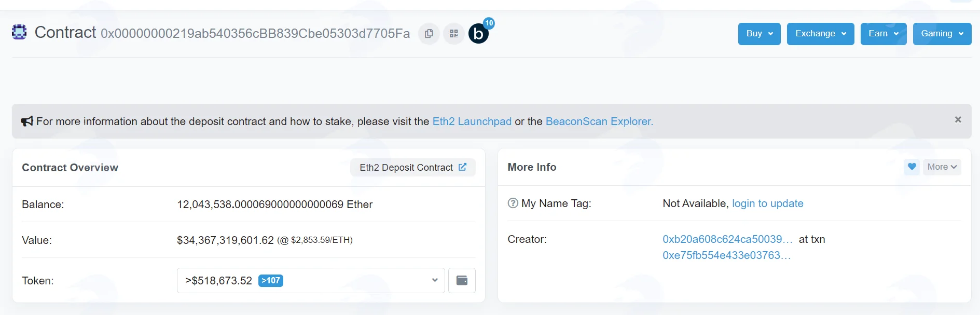Viewport: 980px width, 315px height.
Task: Open the Blockscan chat icon with badge 10
Action: click(479, 33)
